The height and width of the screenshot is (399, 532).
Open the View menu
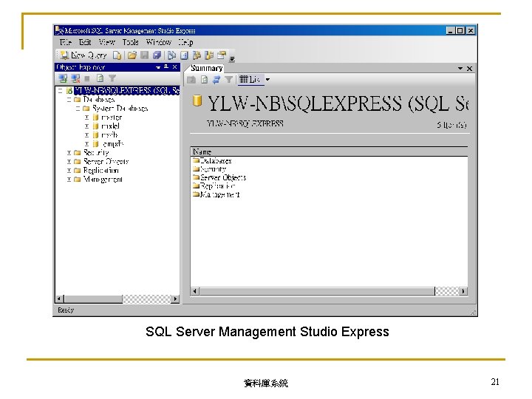107,42
